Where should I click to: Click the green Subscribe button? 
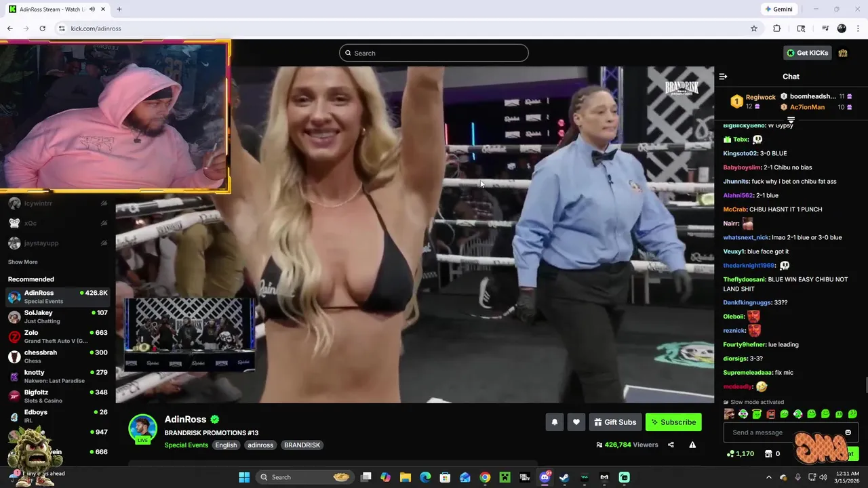673,422
